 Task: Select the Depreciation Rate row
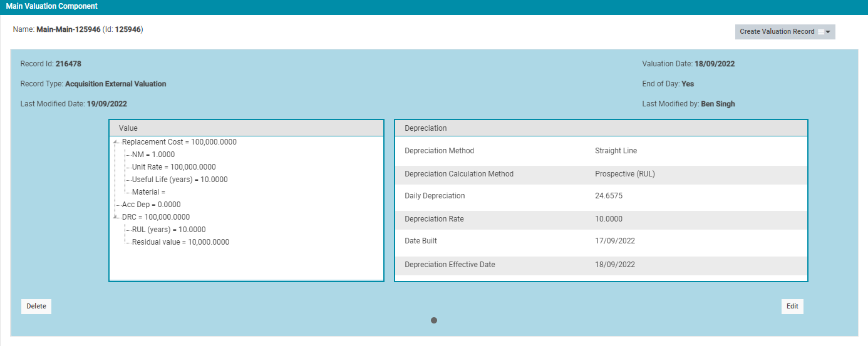pos(601,219)
